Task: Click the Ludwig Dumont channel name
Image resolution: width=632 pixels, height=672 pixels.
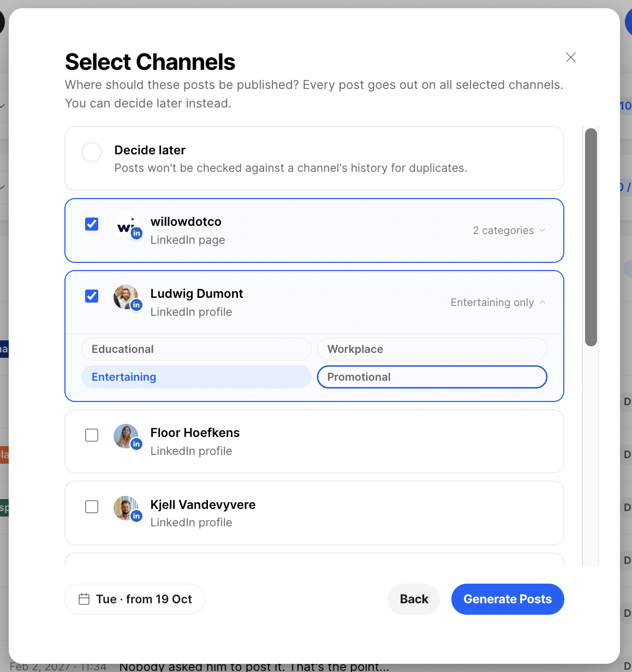Action: (x=197, y=293)
